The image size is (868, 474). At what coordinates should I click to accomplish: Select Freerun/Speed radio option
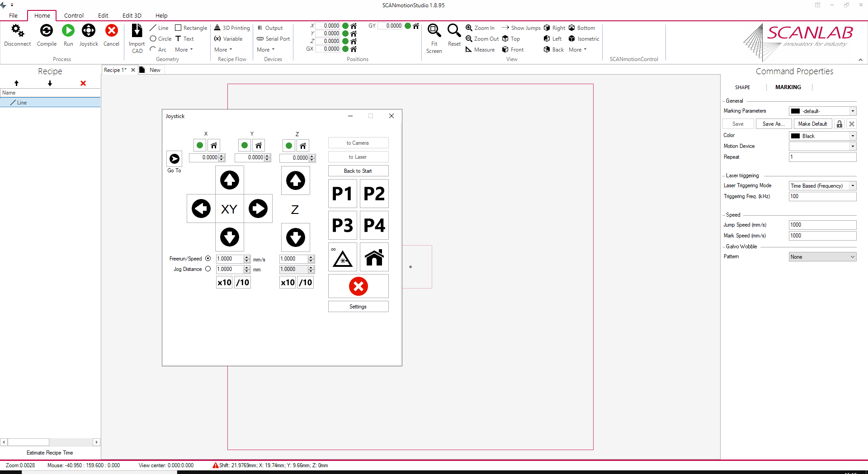tap(208, 259)
